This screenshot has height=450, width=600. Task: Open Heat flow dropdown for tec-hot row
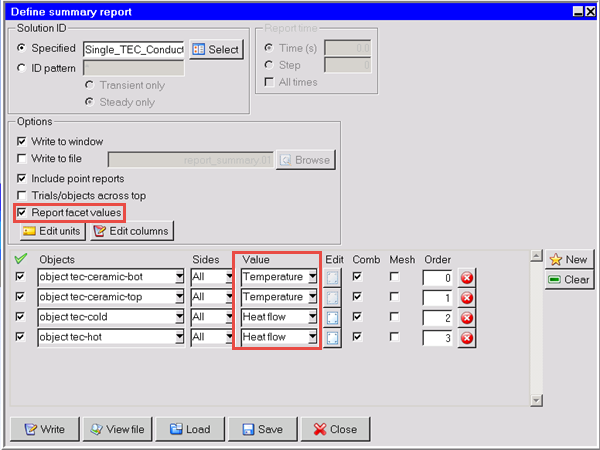(313, 337)
